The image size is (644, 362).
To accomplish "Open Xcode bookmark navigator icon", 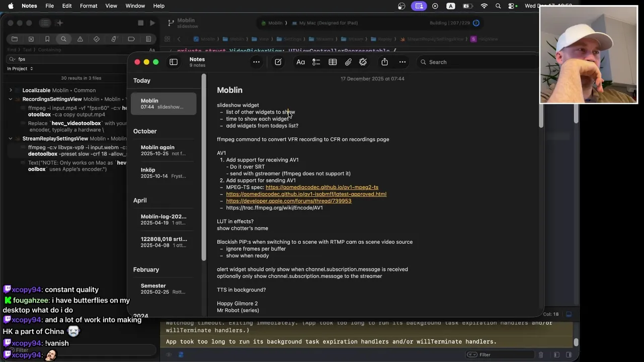I will pyautogui.click(x=47, y=39).
